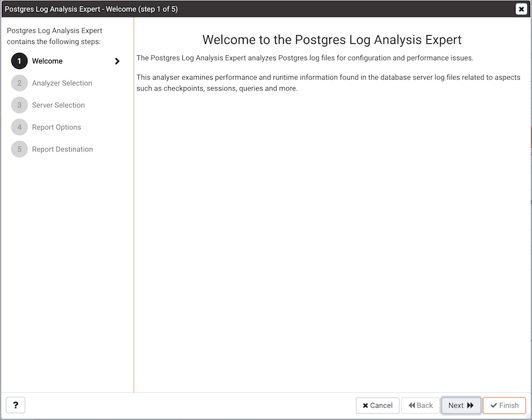
Task: Click the 'Welcome to the Postgres Log Analysis Expert' heading
Action: point(332,40)
